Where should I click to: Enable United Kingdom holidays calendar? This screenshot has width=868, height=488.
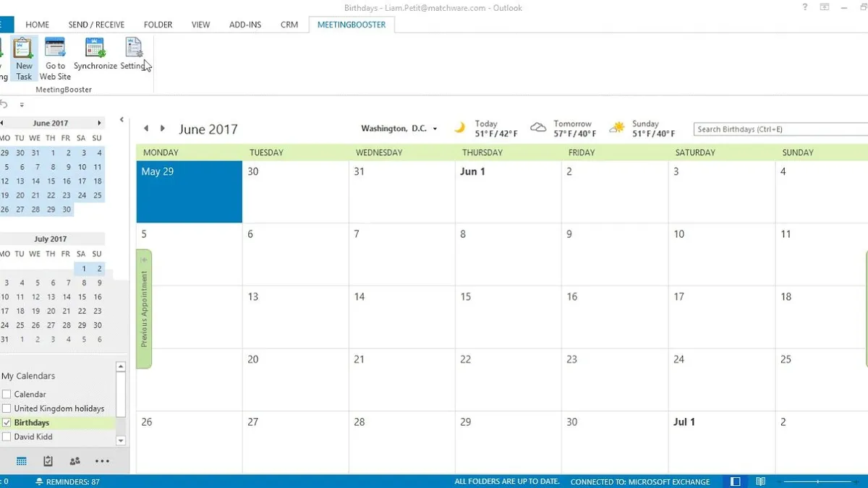(x=7, y=408)
